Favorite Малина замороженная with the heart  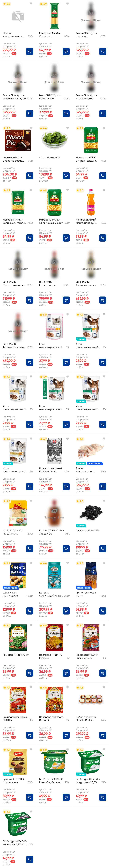point(31,4)
